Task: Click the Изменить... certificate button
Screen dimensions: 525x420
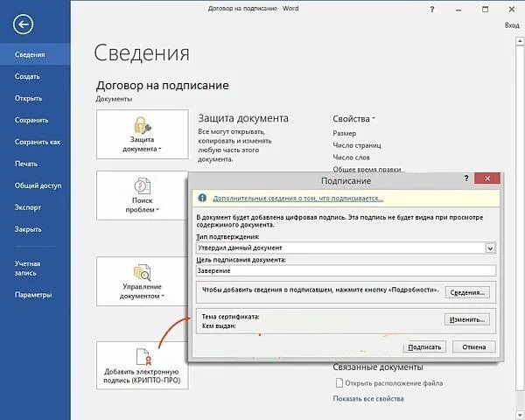Action: [x=467, y=319]
